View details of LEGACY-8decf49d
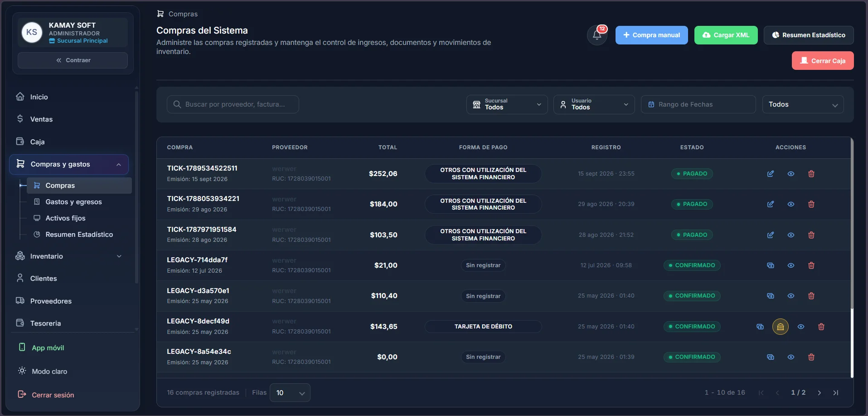 [x=800, y=327]
